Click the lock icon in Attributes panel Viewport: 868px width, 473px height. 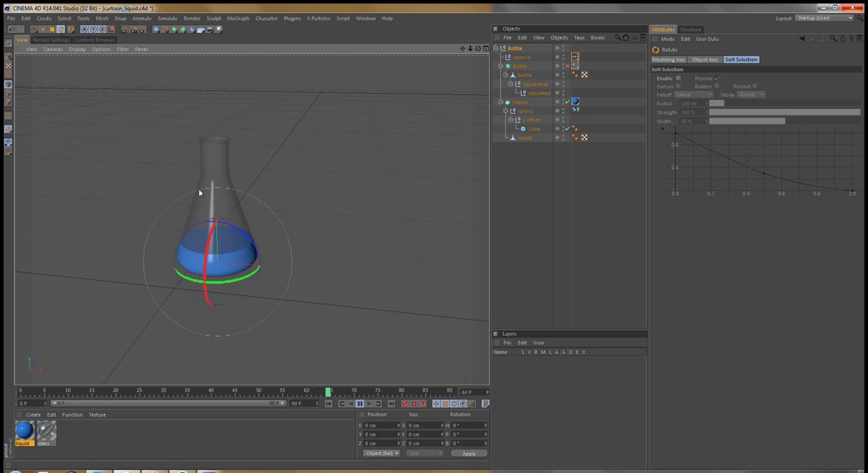click(x=843, y=39)
